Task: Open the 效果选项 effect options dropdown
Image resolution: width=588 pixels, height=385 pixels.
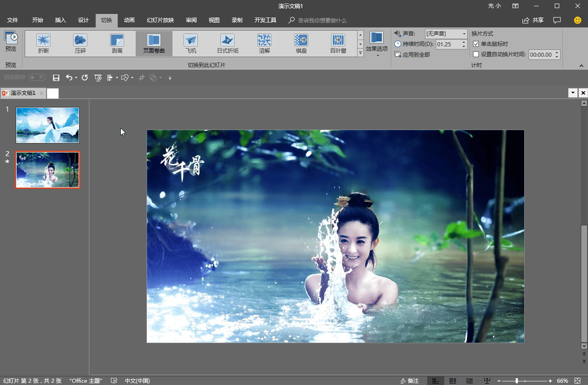Action: click(376, 44)
